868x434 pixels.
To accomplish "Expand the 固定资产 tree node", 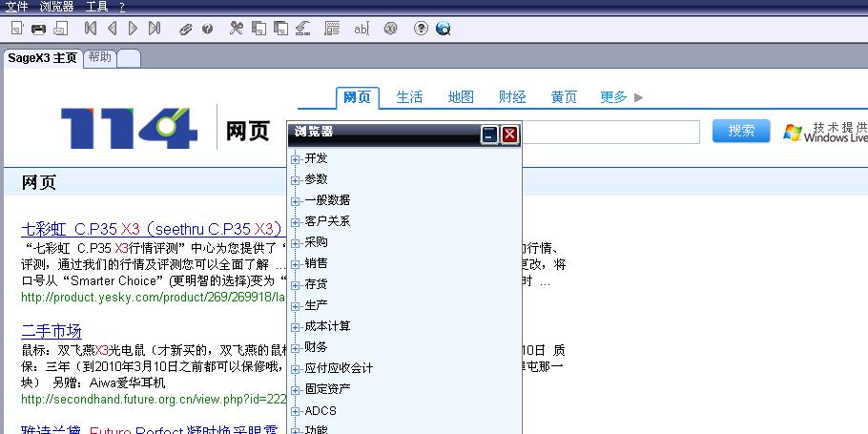I will [296, 389].
